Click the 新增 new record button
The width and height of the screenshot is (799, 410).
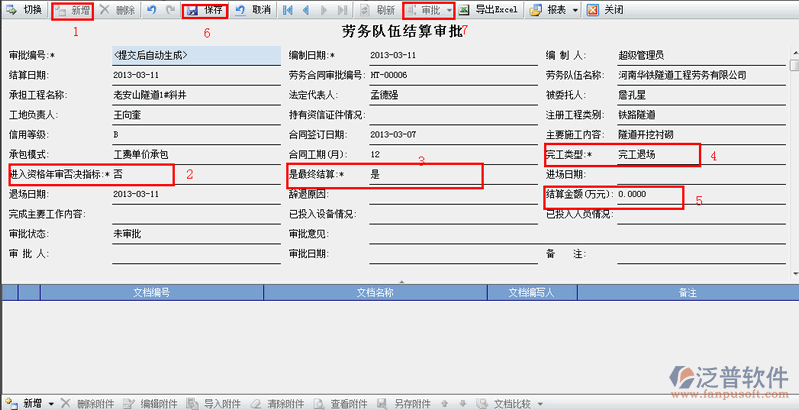click(73, 10)
